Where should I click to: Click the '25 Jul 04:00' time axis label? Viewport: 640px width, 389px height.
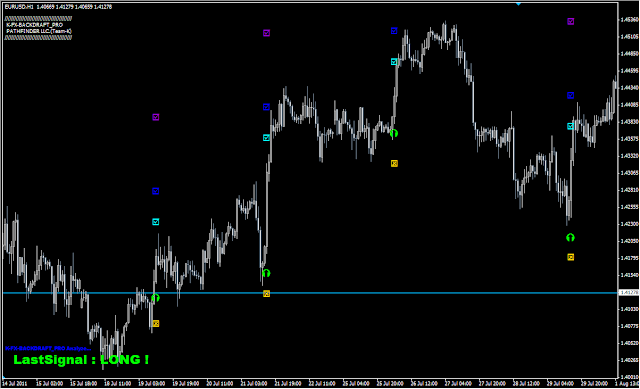(356, 384)
